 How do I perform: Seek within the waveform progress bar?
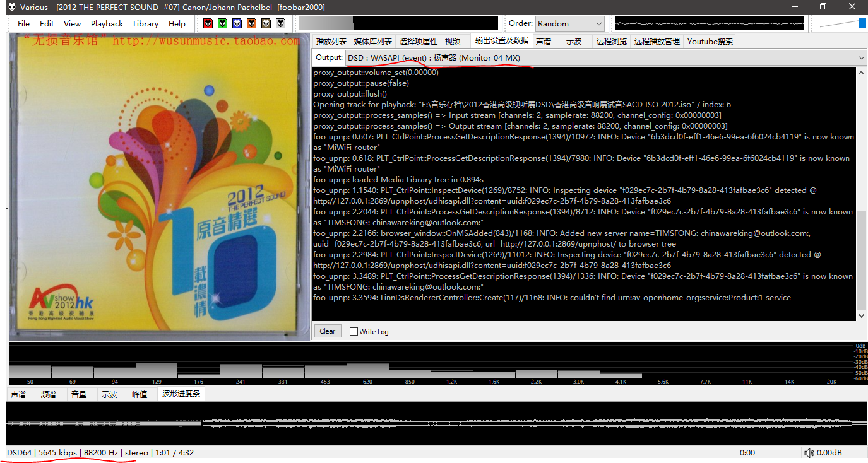click(436, 423)
